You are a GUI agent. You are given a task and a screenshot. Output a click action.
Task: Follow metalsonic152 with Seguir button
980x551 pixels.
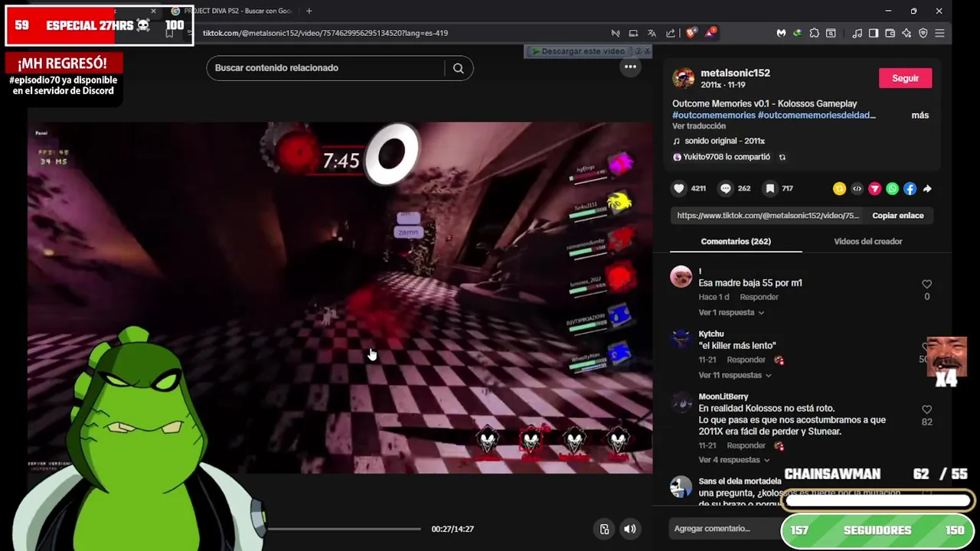[905, 78]
